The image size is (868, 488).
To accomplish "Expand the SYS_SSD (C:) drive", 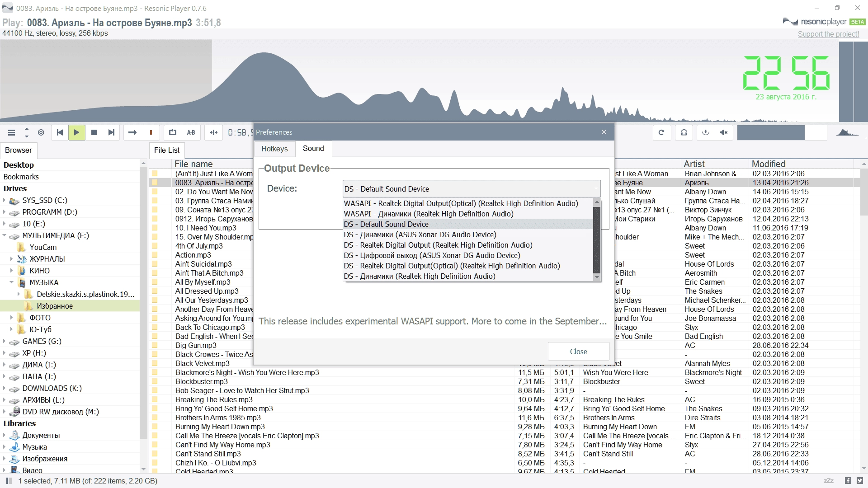I will pyautogui.click(x=5, y=200).
